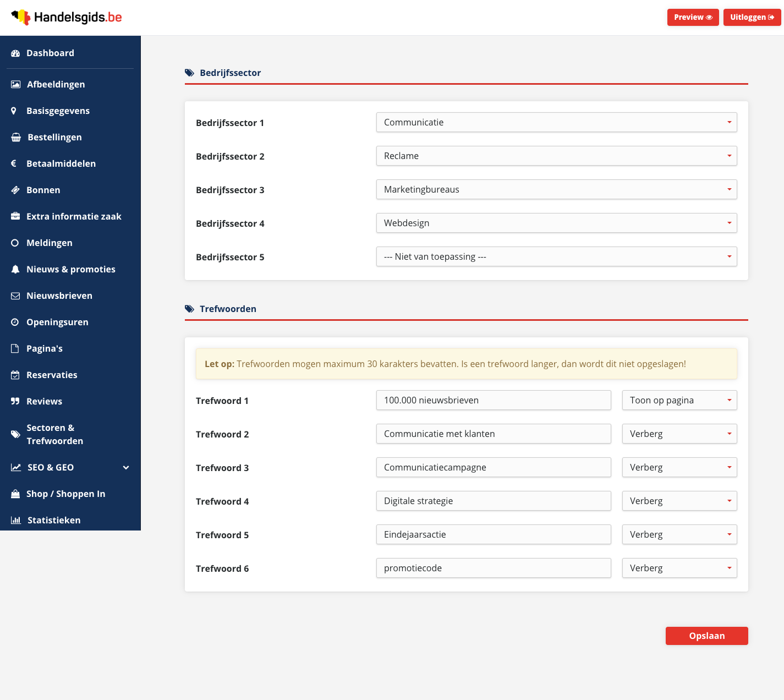Click the Uitloggen button

pyautogui.click(x=752, y=17)
